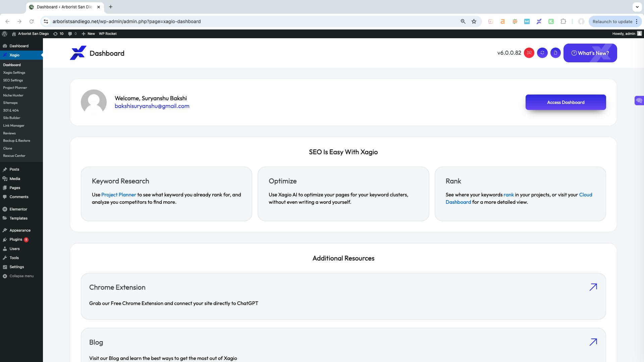Open Dashboard in WordPress sidebar
The width and height of the screenshot is (644, 362).
(19, 46)
